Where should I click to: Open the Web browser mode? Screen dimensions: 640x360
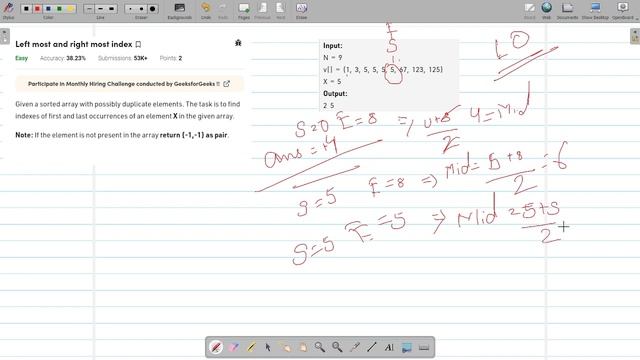[547, 11]
